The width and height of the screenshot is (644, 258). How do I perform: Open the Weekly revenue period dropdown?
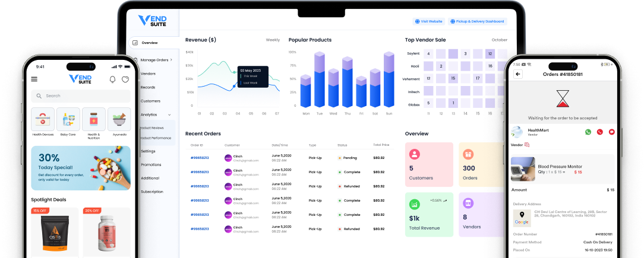(273, 40)
